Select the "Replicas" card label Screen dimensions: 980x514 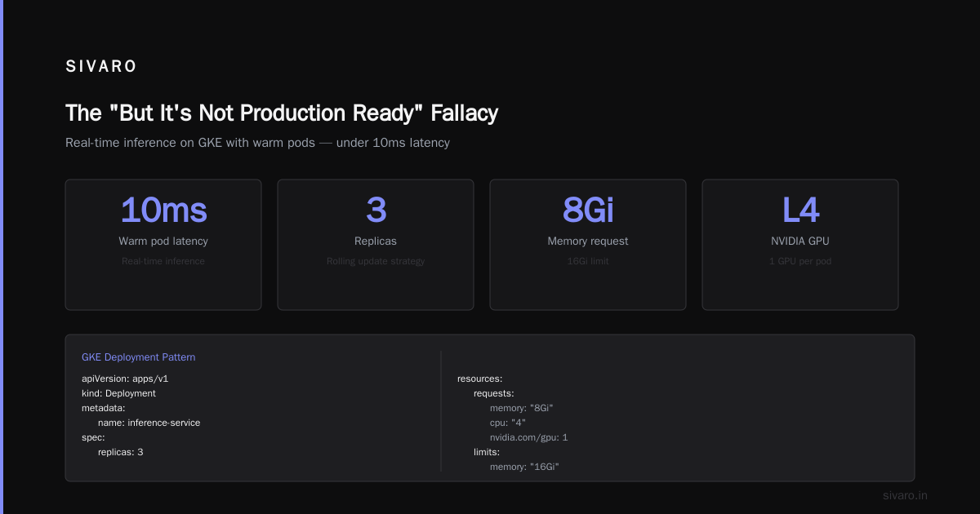[376, 241]
